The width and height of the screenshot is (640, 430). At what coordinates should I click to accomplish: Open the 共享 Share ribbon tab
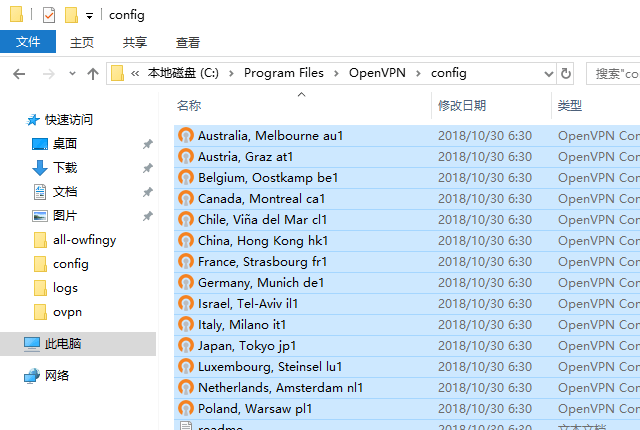click(x=135, y=42)
